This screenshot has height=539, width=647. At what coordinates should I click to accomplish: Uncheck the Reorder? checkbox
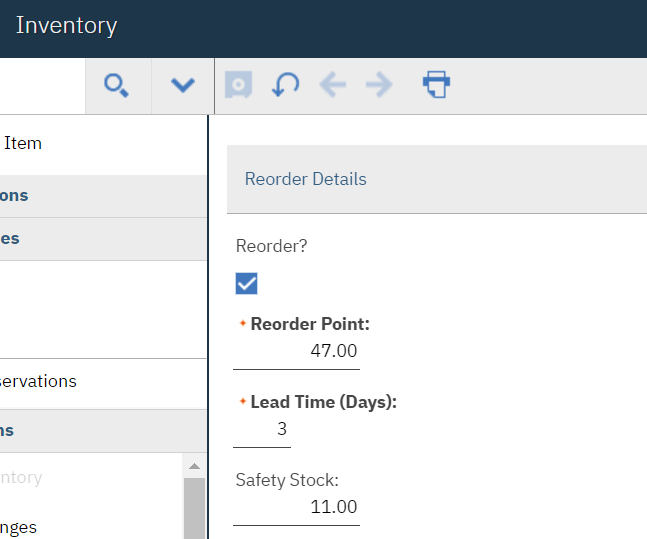(247, 284)
